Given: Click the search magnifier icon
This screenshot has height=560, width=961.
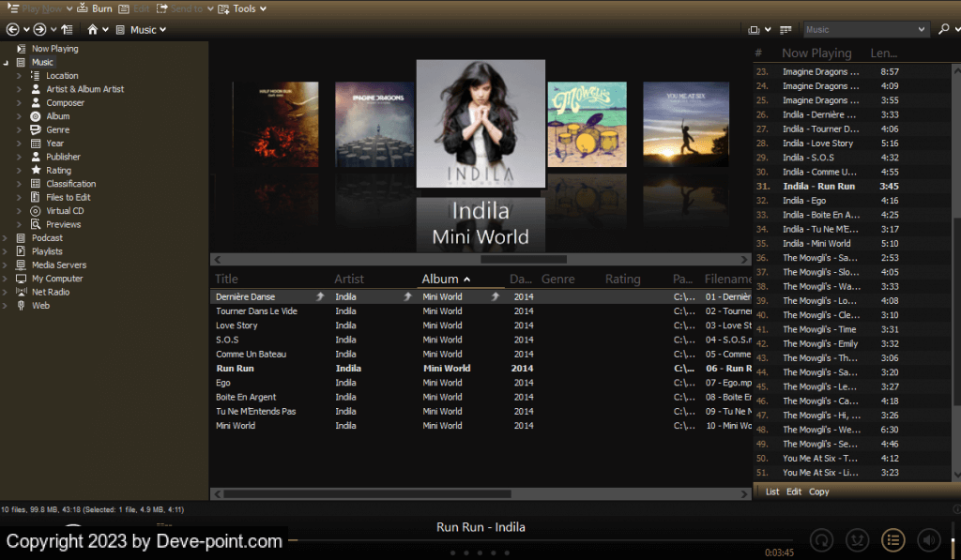Looking at the screenshot, I should (x=943, y=30).
